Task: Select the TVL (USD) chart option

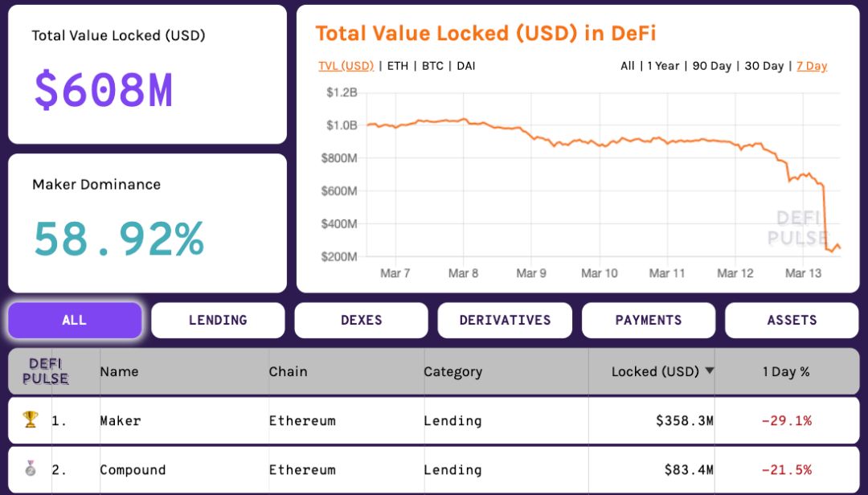Action: (346, 66)
